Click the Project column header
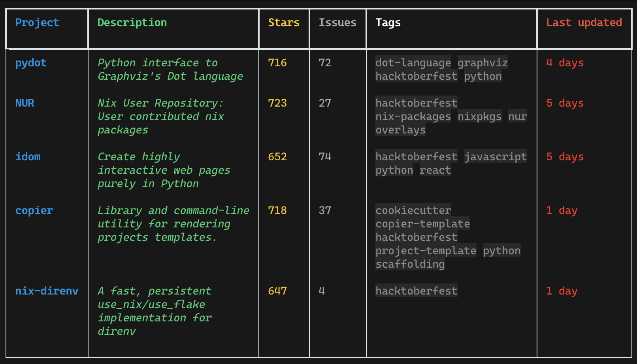 pyautogui.click(x=37, y=23)
